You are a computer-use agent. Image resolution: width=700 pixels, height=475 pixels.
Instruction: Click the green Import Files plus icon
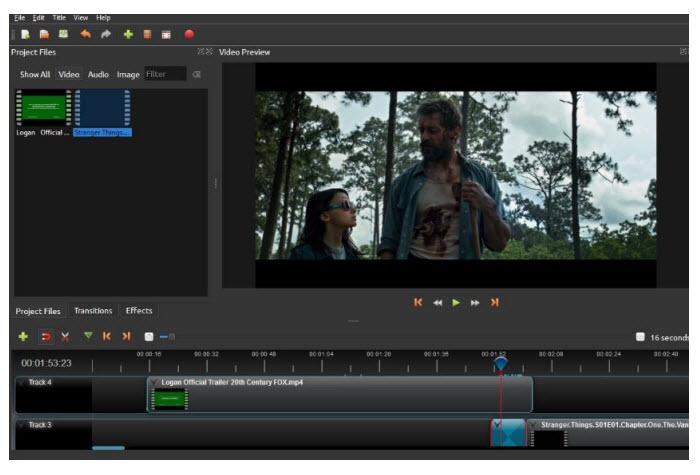point(128,34)
